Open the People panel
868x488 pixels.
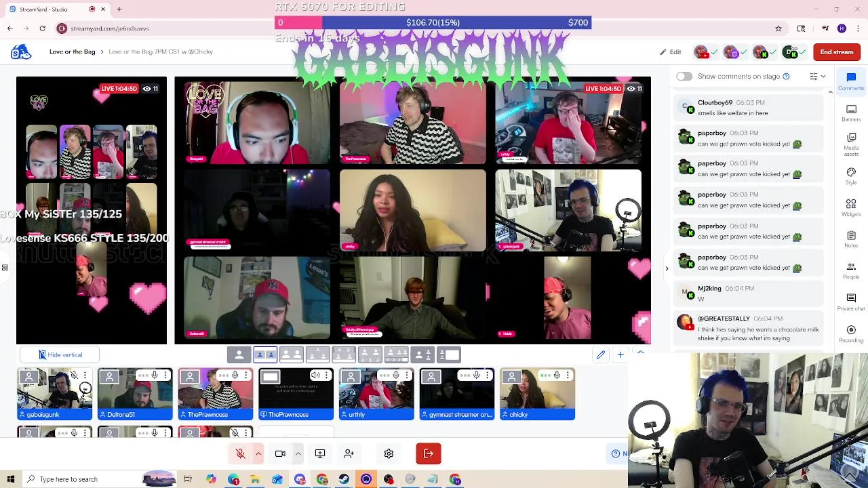pyautogui.click(x=851, y=270)
